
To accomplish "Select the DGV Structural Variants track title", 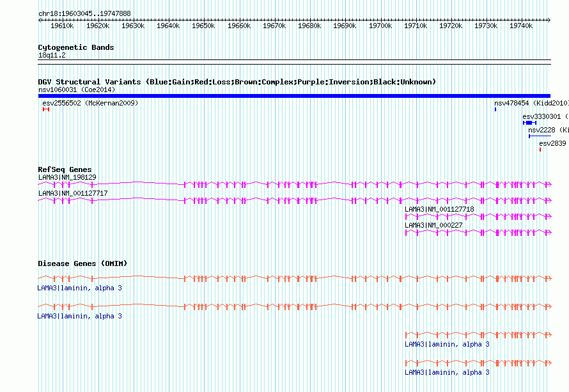I will (237, 82).
